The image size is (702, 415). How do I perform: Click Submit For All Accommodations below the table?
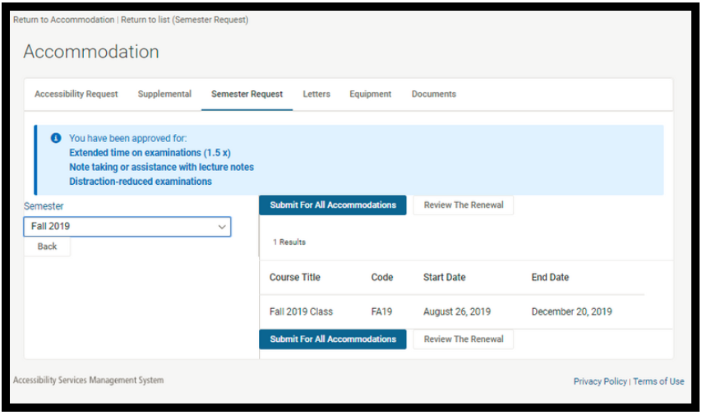point(333,339)
